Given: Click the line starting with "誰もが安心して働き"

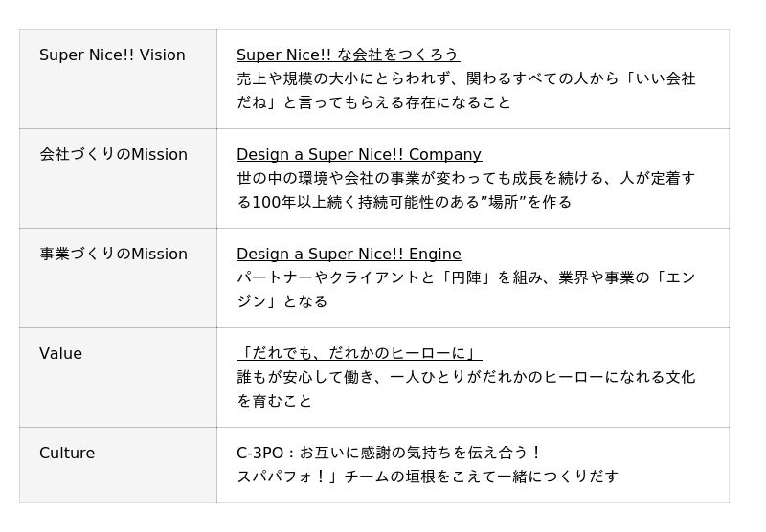Looking at the screenshot, I should point(465,377).
